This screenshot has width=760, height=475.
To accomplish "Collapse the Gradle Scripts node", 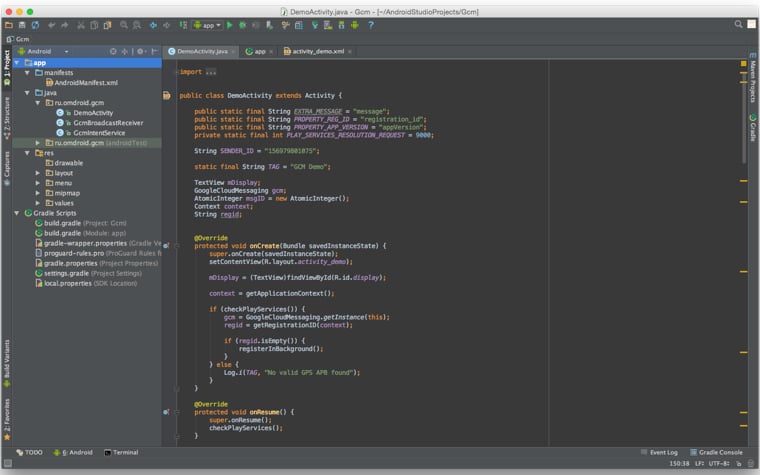I will pyautogui.click(x=17, y=213).
